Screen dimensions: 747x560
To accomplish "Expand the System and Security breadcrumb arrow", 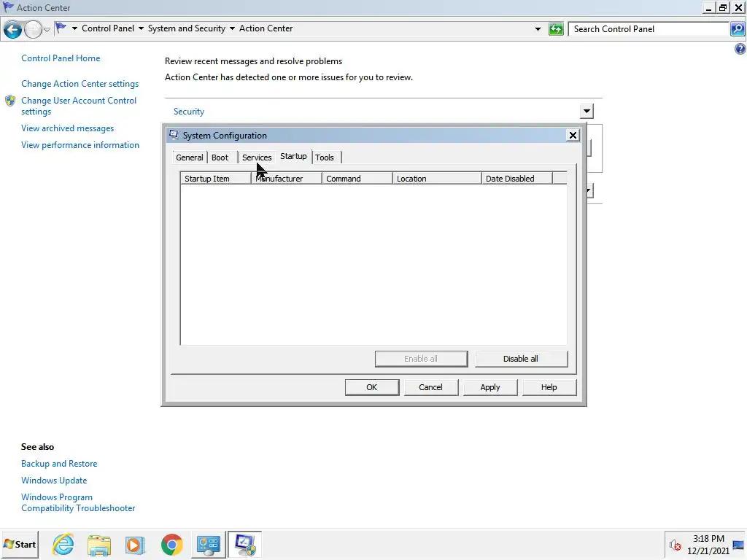I will pyautogui.click(x=232, y=28).
